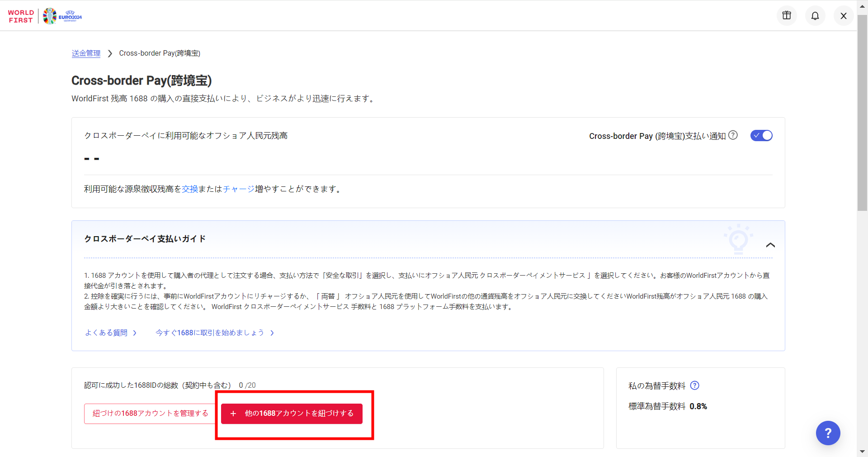Open the floating blue question mark help button
Screen dimensions: 868x457
tap(828, 433)
